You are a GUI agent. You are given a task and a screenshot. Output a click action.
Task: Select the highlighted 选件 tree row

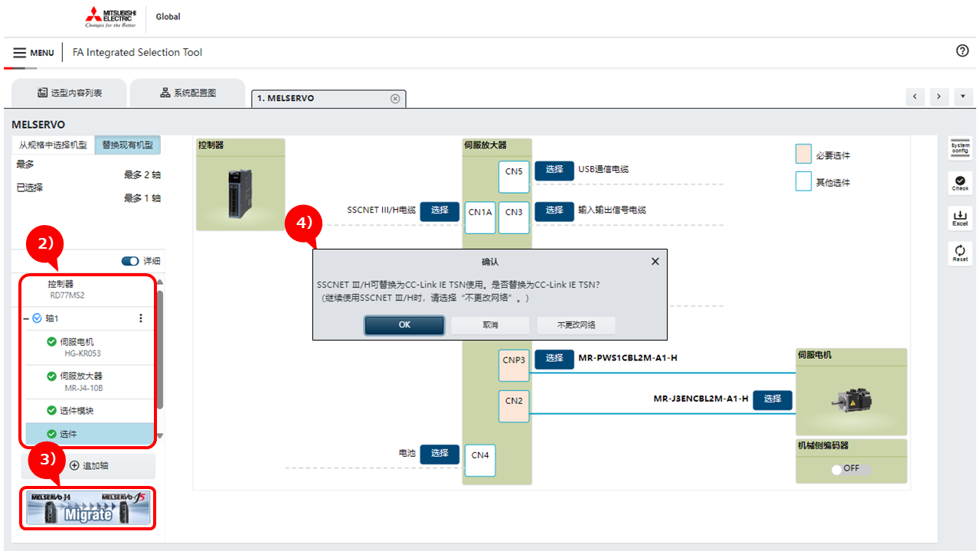(x=90, y=434)
